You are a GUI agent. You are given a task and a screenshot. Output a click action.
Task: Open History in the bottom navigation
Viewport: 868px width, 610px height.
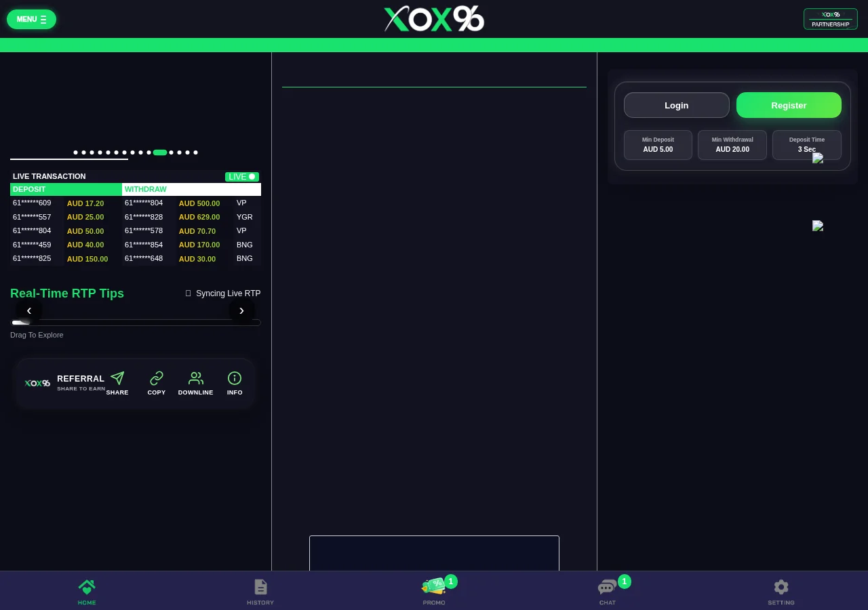pyautogui.click(x=260, y=591)
